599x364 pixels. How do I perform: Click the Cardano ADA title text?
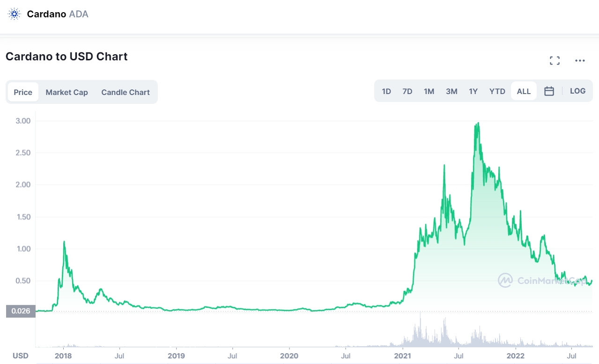tap(58, 14)
